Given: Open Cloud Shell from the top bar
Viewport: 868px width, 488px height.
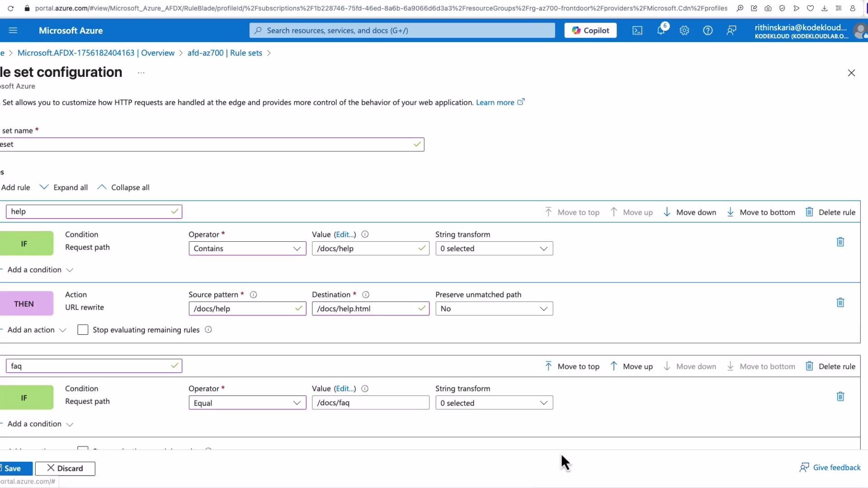Looking at the screenshot, I should [637, 31].
